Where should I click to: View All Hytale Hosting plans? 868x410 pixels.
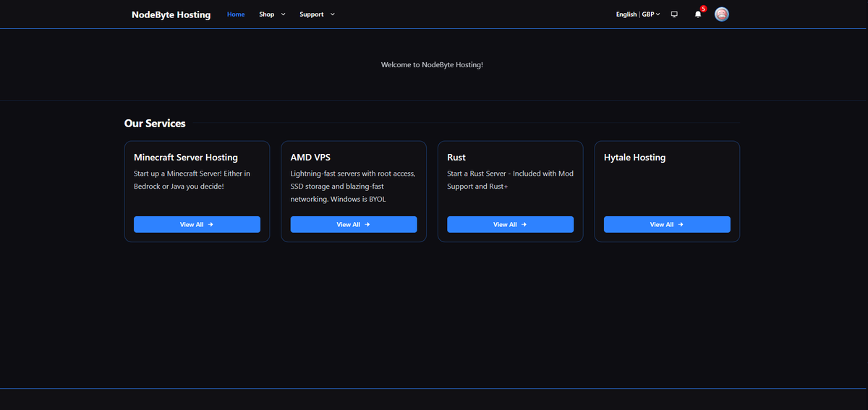667,224
